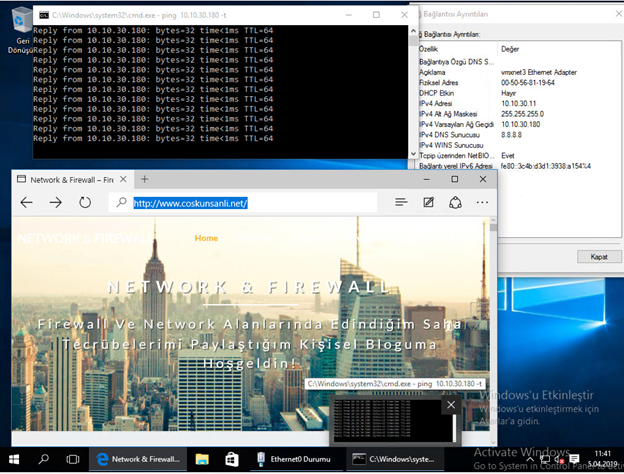The width and height of the screenshot is (624, 474).
Task: Select the IPv4 WINS Sunucusu row
Action: coord(519,145)
